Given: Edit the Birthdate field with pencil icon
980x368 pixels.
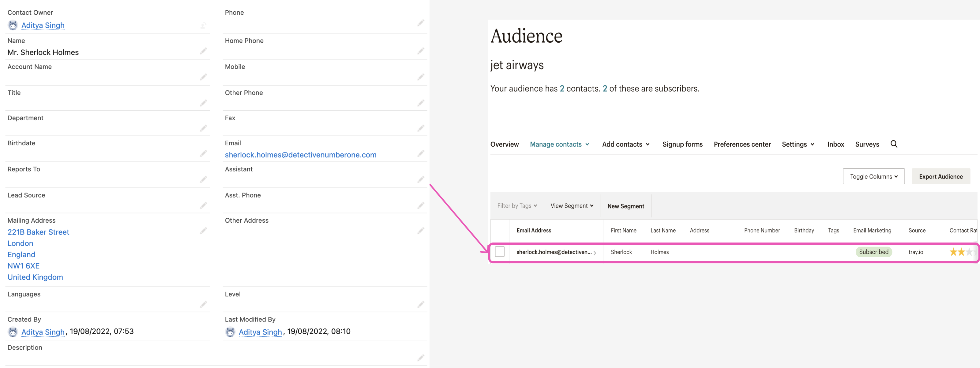Looking at the screenshot, I should (204, 154).
